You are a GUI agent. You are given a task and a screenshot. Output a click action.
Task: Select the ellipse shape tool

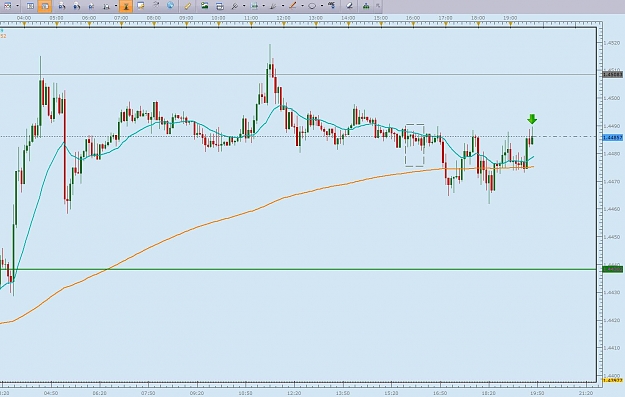[312, 6]
